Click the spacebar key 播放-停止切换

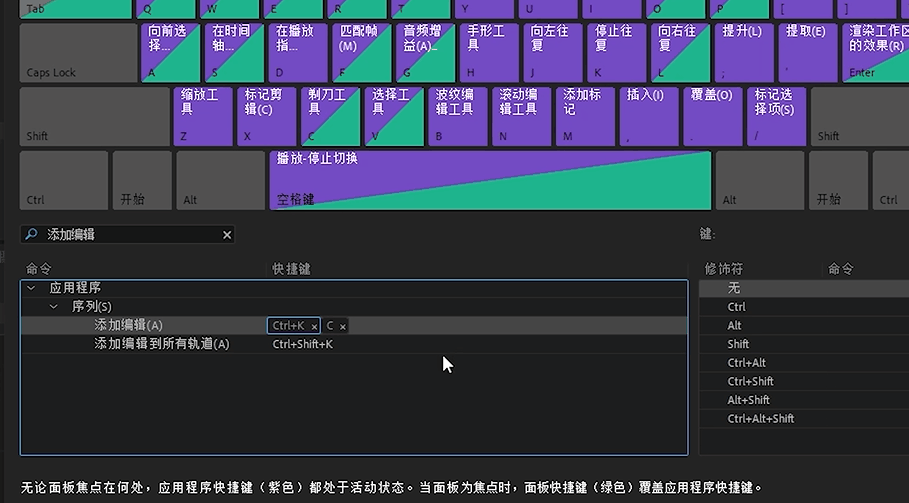click(490, 180)
